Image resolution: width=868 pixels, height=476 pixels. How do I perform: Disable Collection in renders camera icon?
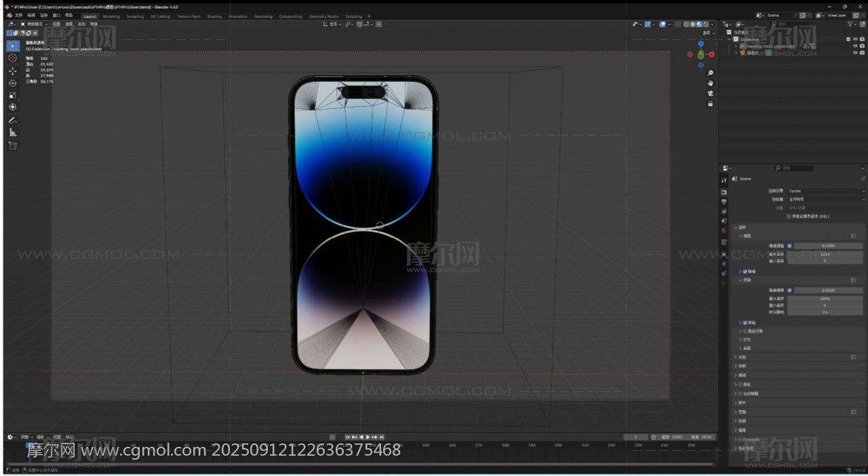tap(862, 39)
